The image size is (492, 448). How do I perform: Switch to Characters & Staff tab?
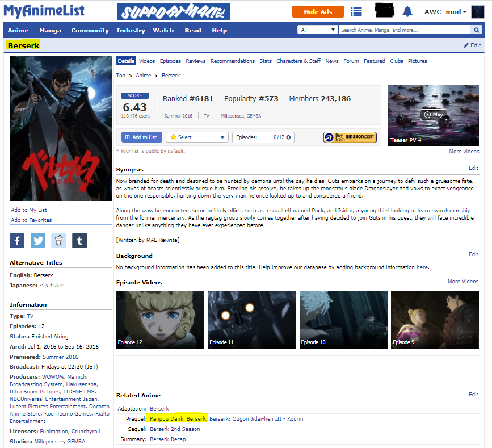[298, 61]
